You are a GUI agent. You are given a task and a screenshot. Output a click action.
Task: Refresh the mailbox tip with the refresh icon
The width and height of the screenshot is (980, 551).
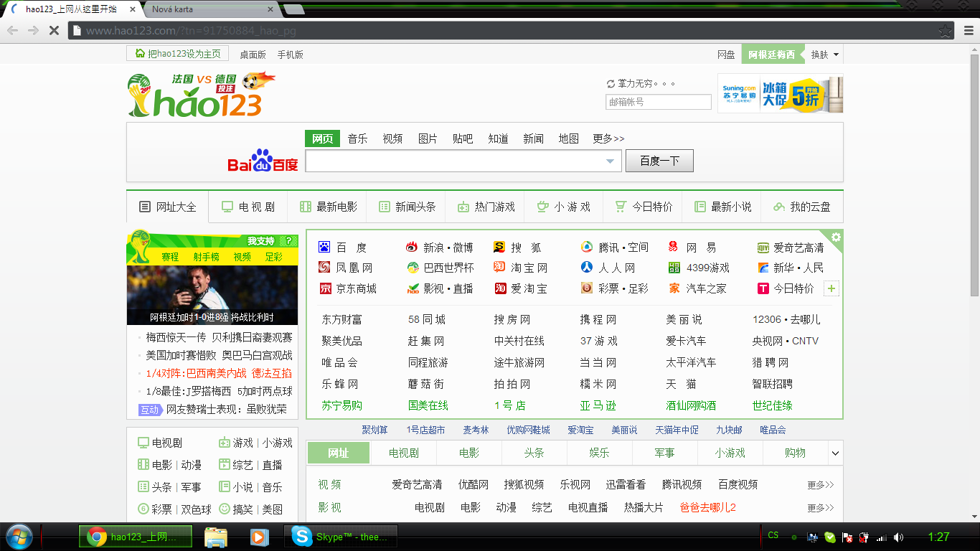click(x=611, y=84)
